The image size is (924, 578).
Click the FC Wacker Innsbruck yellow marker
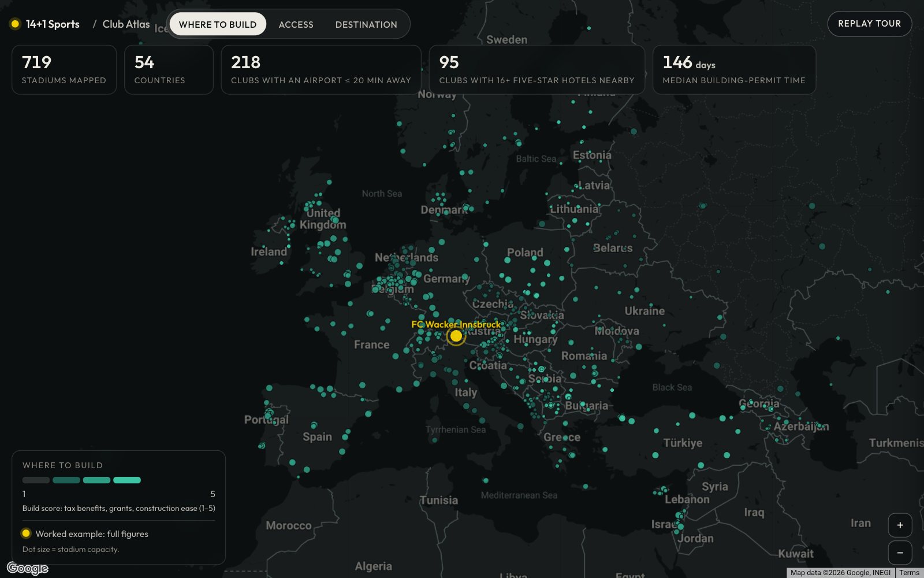pyautogui.click(x=456, y=336)
